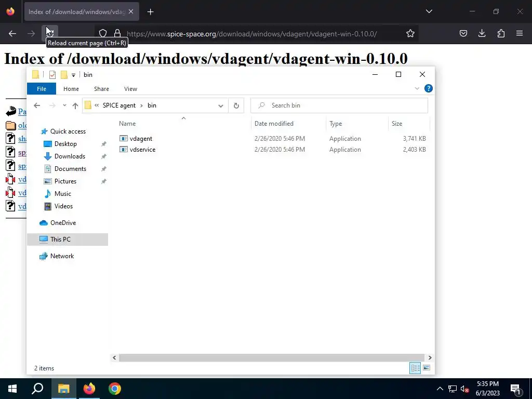View site security padlock information
Image resolution: width=532 pixels, height=399 pixels.
pyautogui.click(x=117, y=33)
